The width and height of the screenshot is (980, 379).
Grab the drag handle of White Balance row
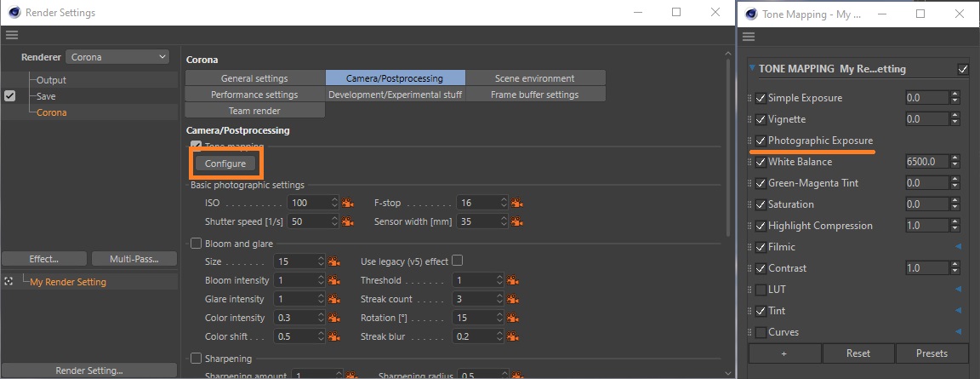pyautogui.click(x=750, y=162)
